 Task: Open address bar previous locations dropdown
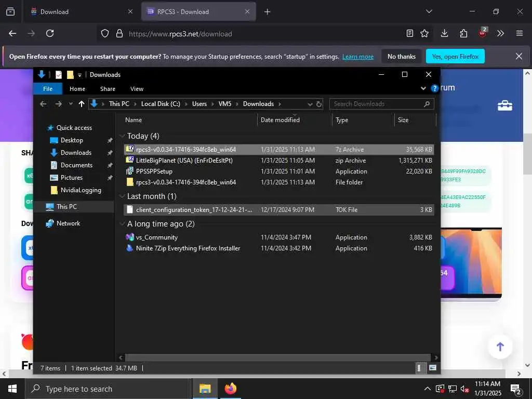310,104
